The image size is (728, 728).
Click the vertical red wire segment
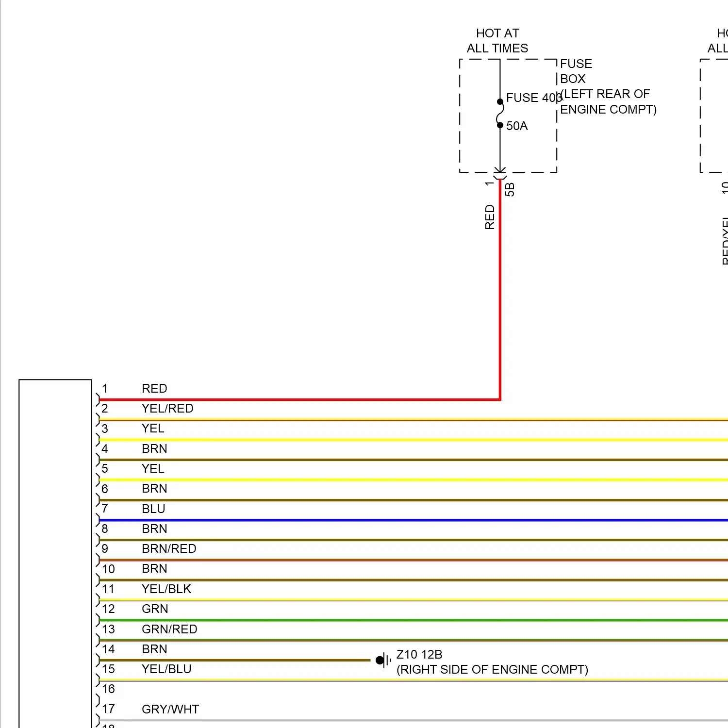click(500, 289)
